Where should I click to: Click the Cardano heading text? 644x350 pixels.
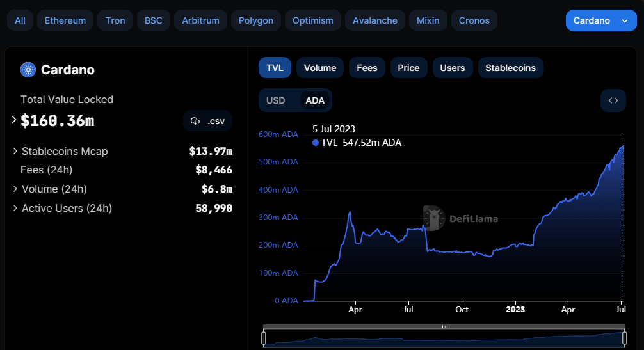[68, 70]
